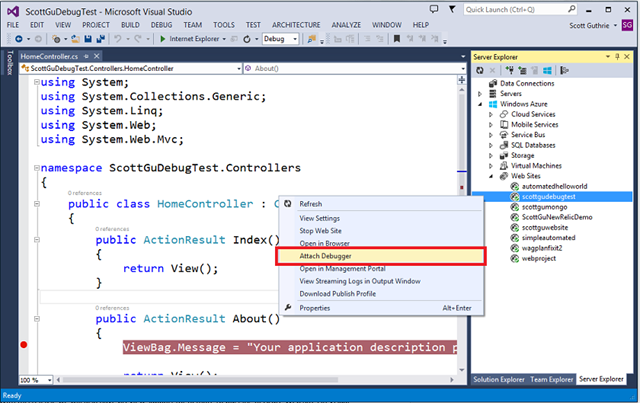Select the scottgumongo web site
The width and height of the screenshot is (640, 403).
click(x=544, y=207)
